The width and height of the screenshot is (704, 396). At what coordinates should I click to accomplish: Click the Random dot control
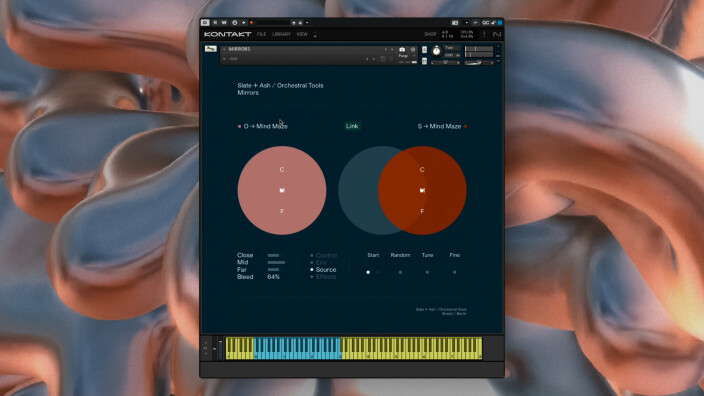(400, 272)
